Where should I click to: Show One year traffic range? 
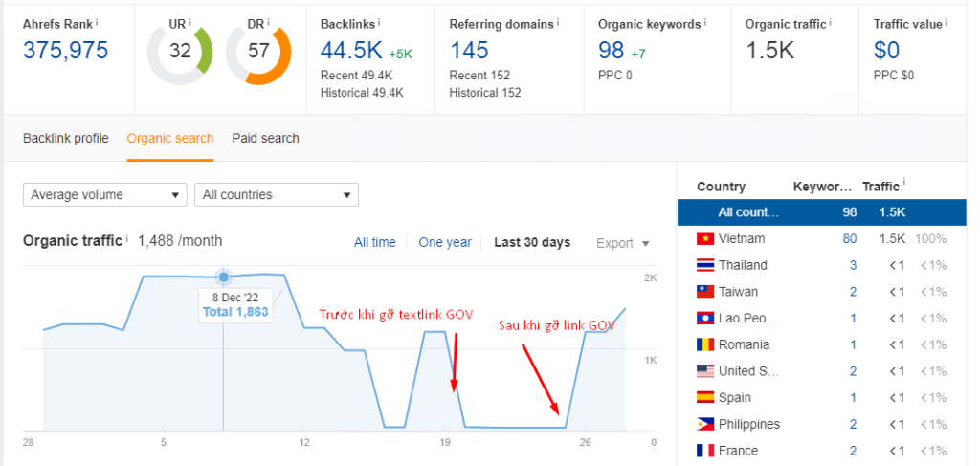pyautogui.click(x=445, y=242)
